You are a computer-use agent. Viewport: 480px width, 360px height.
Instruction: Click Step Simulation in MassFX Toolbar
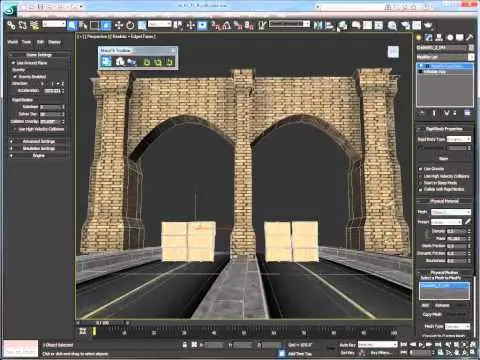(170, 62)
